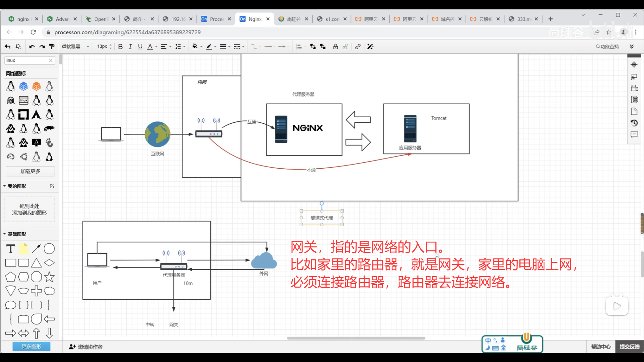Click the insert link icon
644x362 pixels.
[358, 47]
